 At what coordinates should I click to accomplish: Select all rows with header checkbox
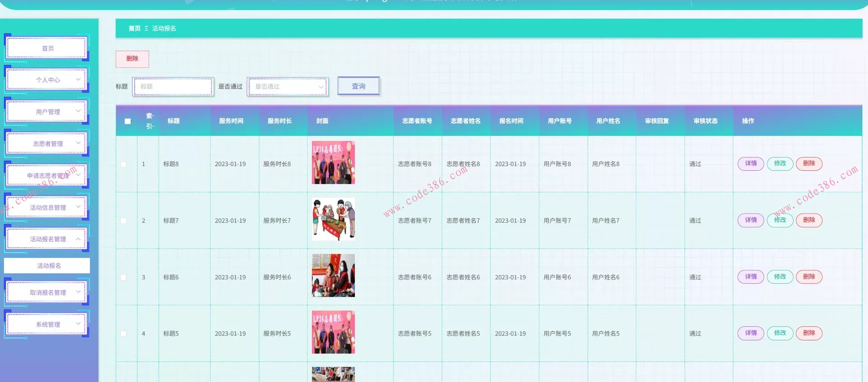pyautogui.click(x=127, y=121)
